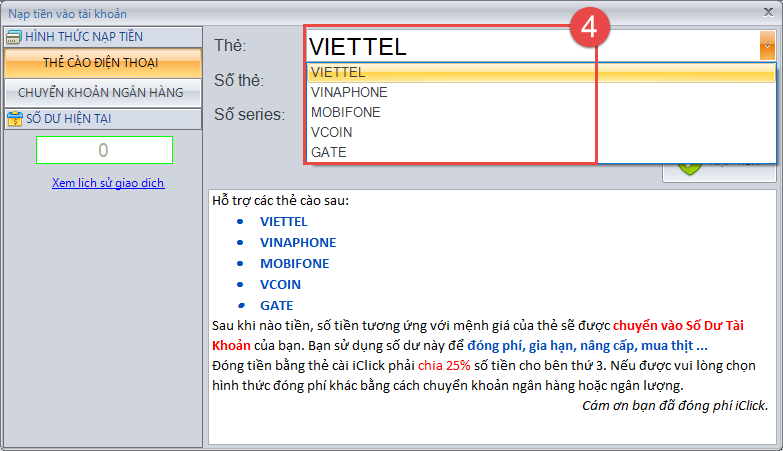The width and height of the screenshot is (783, 451).
Task: Select CHUYỂN KHOẢN NGÂN HÀNG payment method
Action: point(103,92)
